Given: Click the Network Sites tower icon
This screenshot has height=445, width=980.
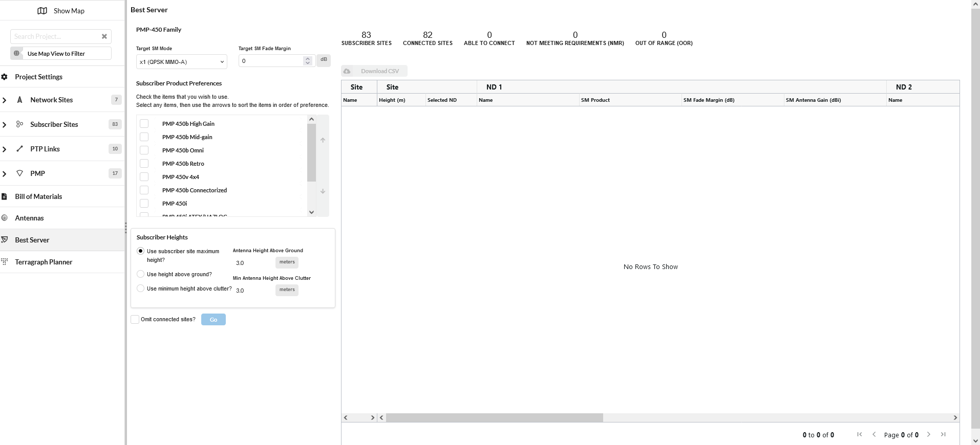Looking at the screenshot, I should point(19,100).
